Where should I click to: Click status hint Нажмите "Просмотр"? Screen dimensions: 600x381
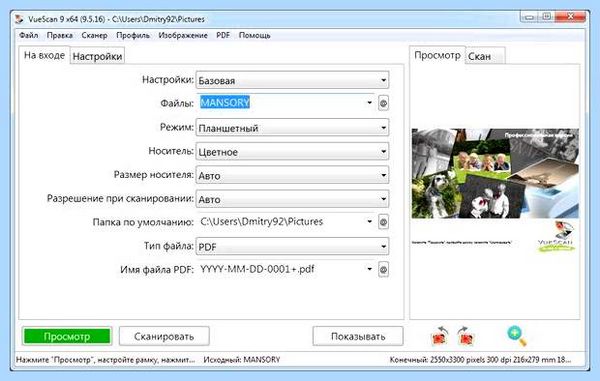click(106, 360)
